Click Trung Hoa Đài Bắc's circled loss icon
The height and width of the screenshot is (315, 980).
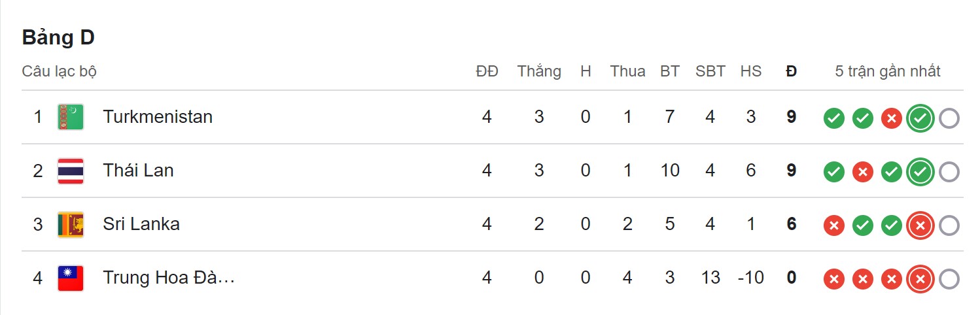pyautogui.click(x=920, y=279)
